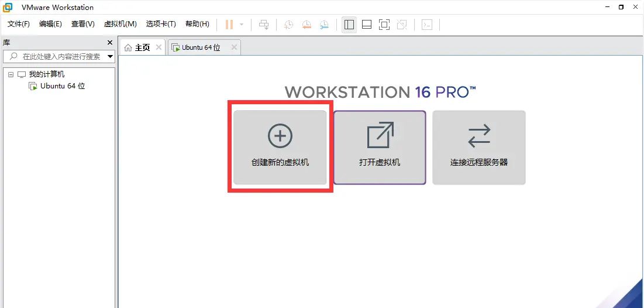The height and width of the screenshot is (308, 644).
Task: Open the 虚拟机(M) menu
Action: [x=120, y=24]
